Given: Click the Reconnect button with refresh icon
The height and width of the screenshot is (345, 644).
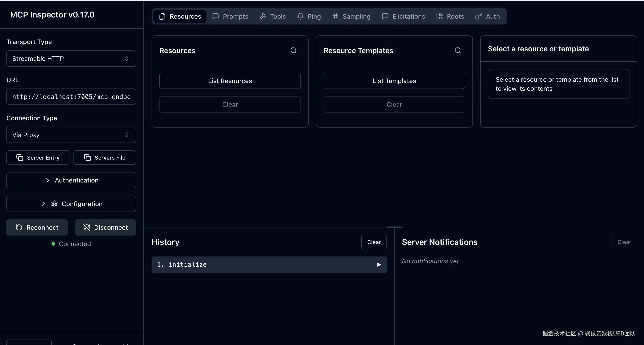Looking at the screenshot, I should (37, 227).
